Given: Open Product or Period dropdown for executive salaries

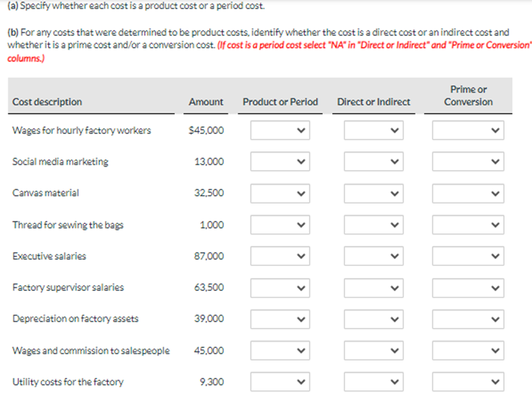Looking at the screenshot, I should 279,256.
